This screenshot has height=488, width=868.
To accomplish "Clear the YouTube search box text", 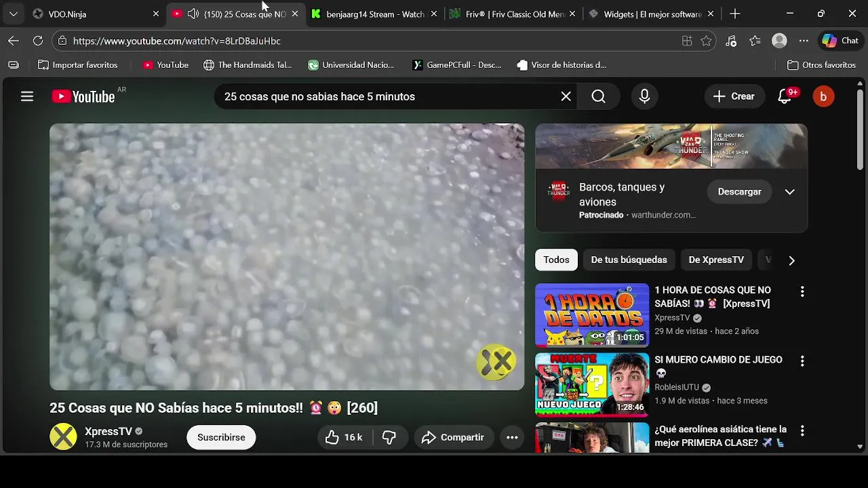I will (566, 96).
